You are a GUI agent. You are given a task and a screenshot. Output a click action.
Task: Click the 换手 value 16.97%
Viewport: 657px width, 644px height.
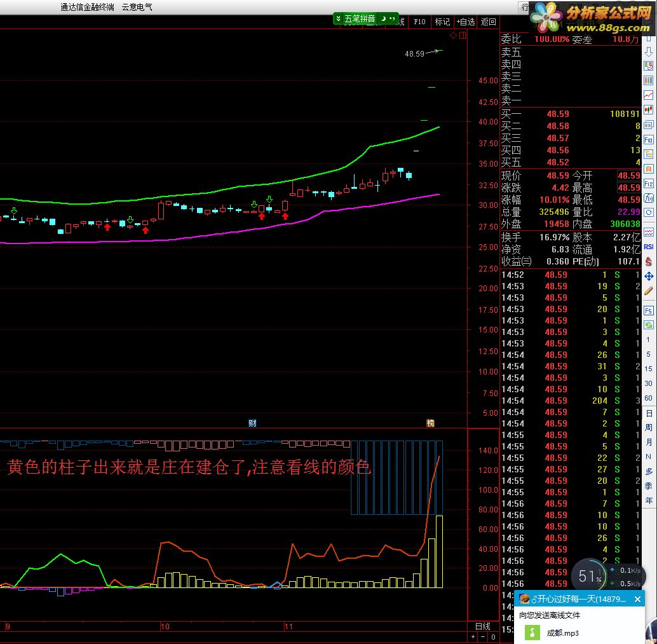pos(554,237)
